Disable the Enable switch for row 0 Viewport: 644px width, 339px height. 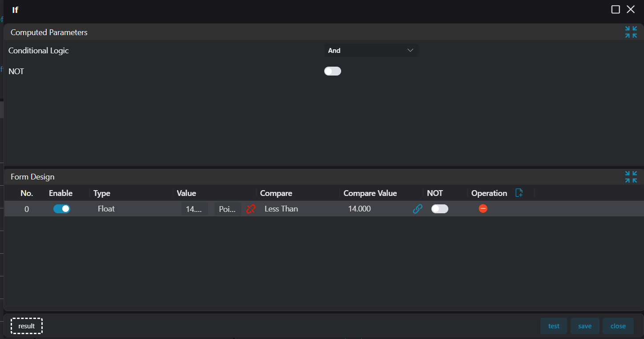[62, 209]
